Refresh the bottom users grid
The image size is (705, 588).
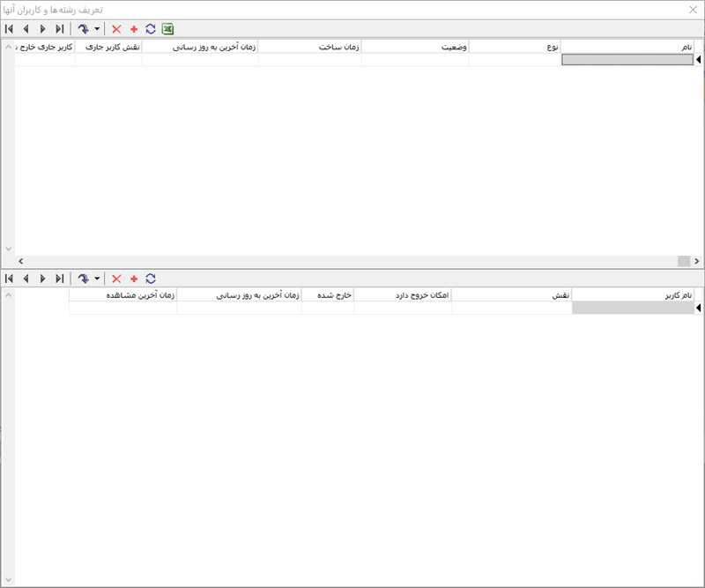pyautogui.click(x=151, y=279)
